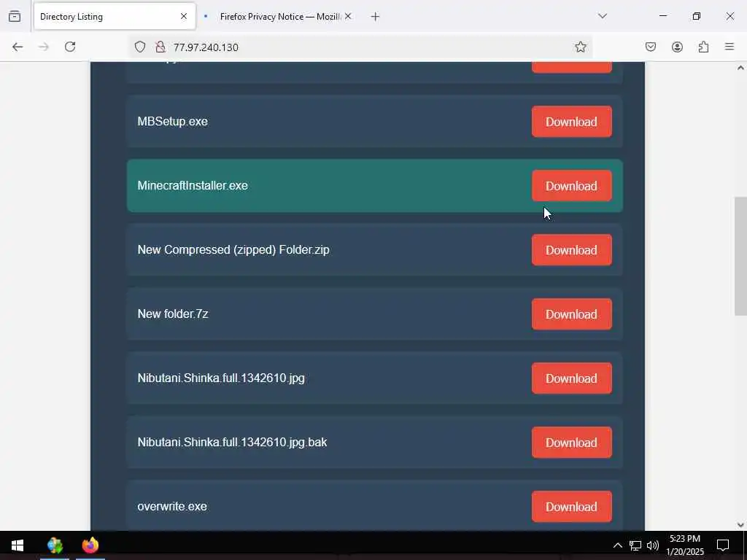Expand the list all tabs chevron
Image resolution: width=747 pixels, height=560 pixels.
pos(603,16)
